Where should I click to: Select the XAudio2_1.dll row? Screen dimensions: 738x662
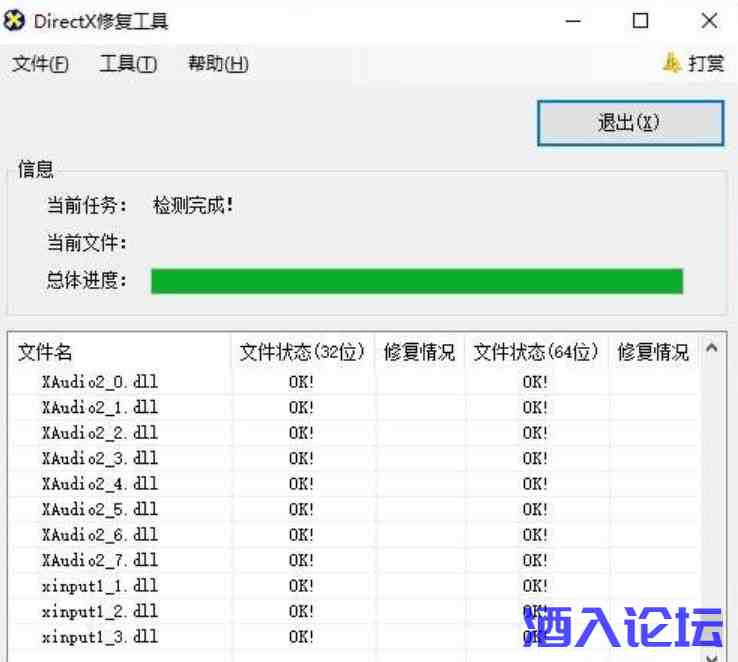click(x=353, y=407)
